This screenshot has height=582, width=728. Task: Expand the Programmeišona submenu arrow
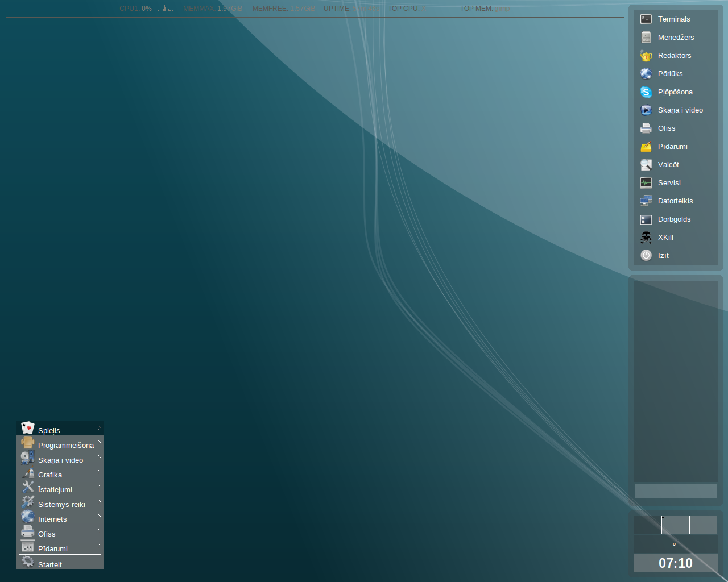click(99, 442)
